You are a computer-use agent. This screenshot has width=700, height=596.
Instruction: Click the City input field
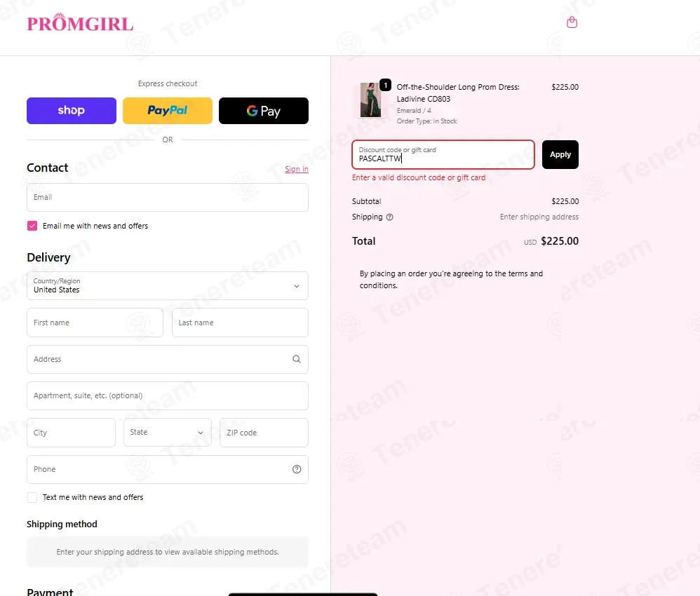pos(71,432)
